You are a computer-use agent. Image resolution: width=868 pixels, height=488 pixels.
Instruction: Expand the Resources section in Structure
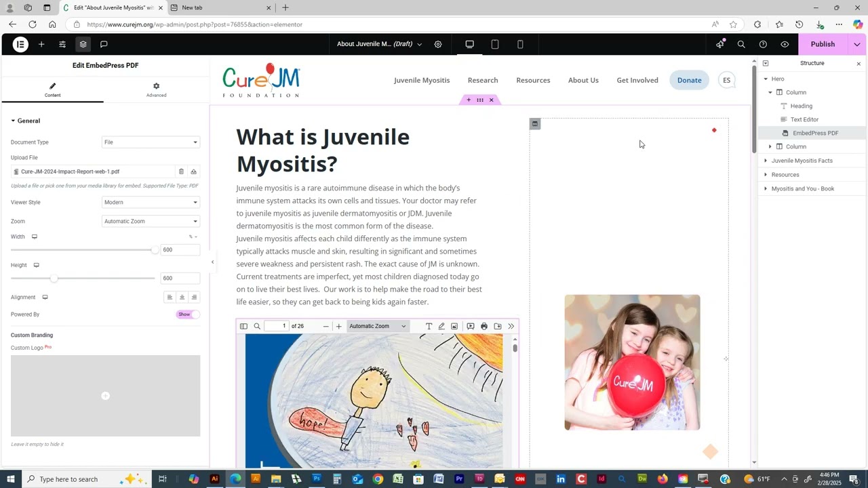(x=766, y=175)
